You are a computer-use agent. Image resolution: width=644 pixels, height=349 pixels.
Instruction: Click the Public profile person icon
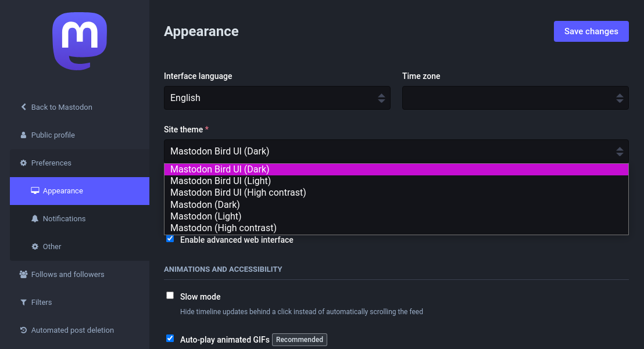click(24, 135)
